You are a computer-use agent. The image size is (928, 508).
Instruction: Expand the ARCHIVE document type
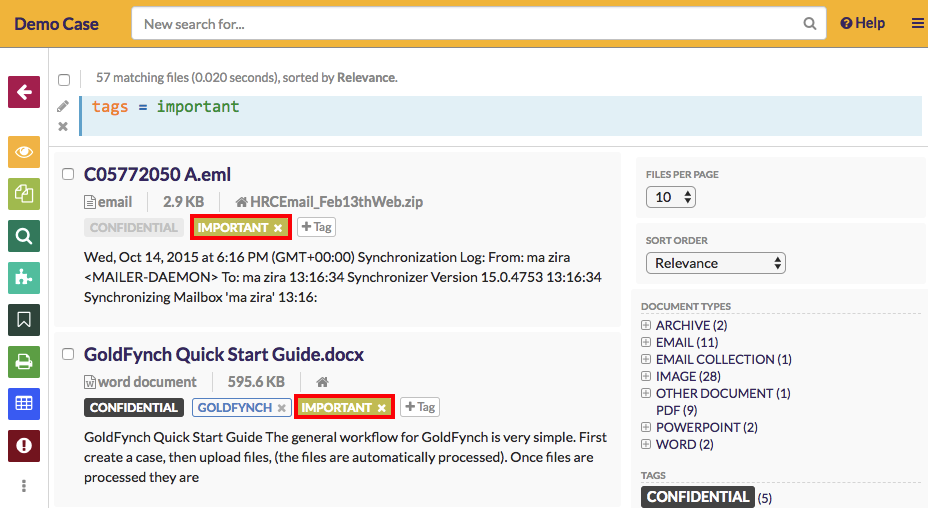pyautogui.click(x=646, y=325)
